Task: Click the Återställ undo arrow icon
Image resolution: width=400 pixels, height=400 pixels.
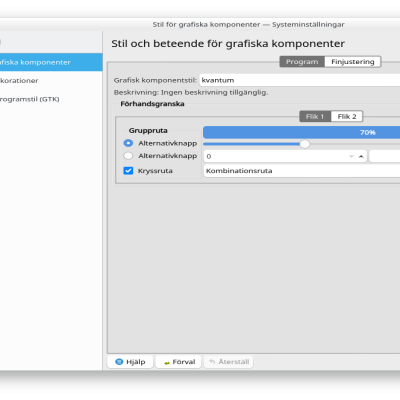Action: coord(212,362)
